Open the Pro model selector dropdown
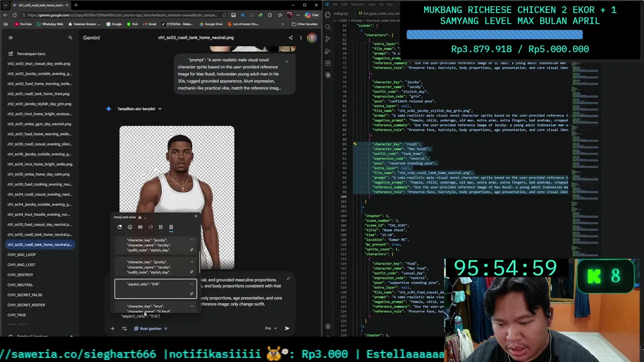This screenshot has height=362, width=644. (271, 328)
